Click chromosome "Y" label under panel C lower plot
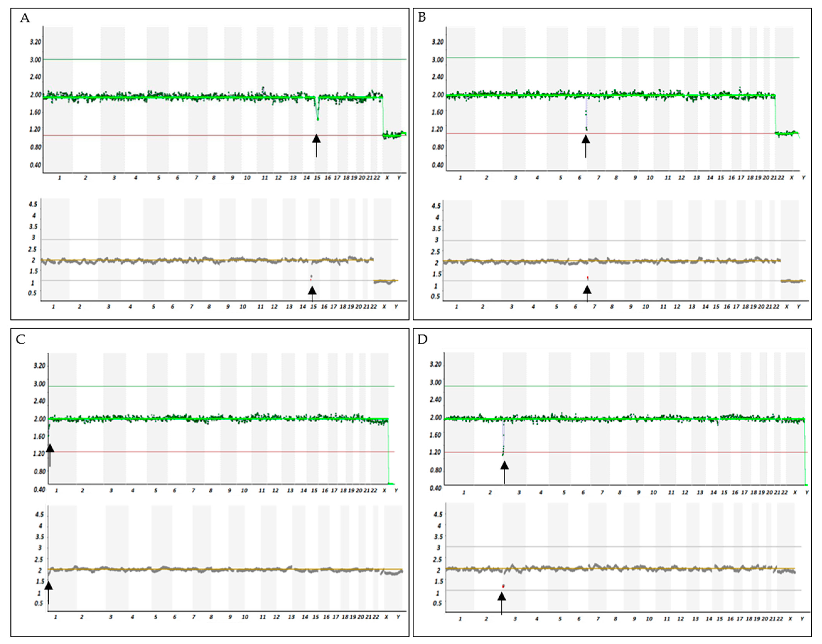 398,617
